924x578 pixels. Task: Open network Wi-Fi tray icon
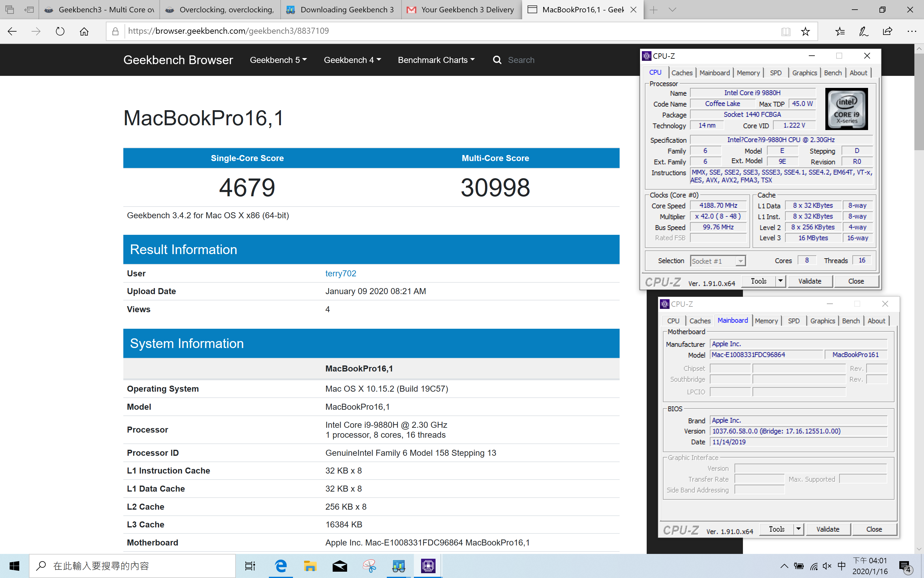[814, 566]
